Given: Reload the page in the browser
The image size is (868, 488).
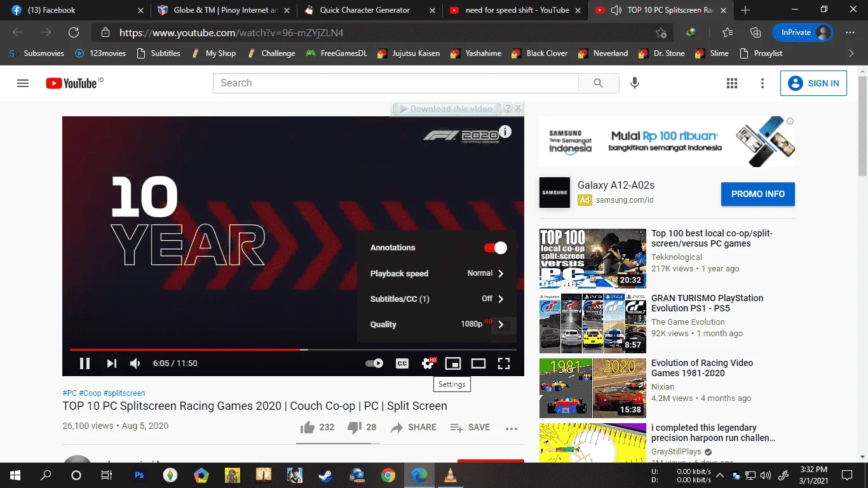Looking at the screenshot, I should pyautogui.click(x=74, y=32).
